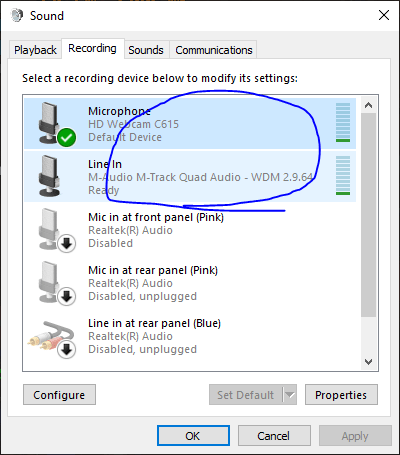This screenshot has width=400, height=455.
Task: Switch to the Playback tab
Action: 35,50
